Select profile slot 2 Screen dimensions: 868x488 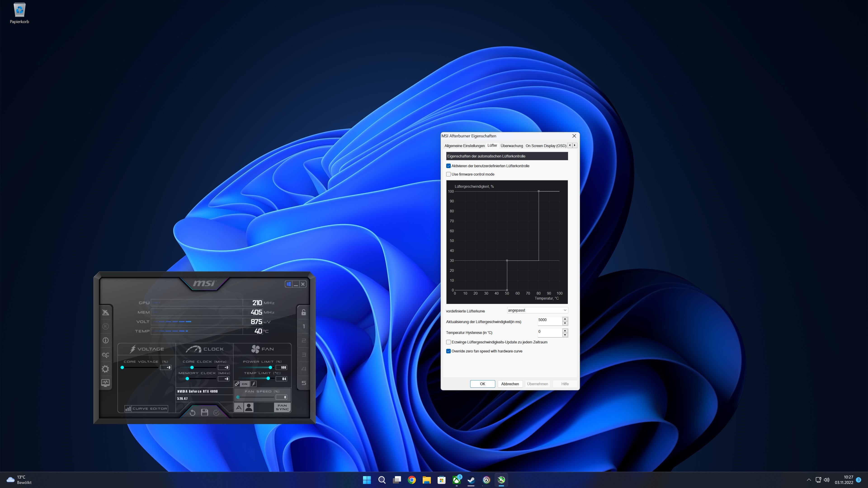[x=304, y=340]
